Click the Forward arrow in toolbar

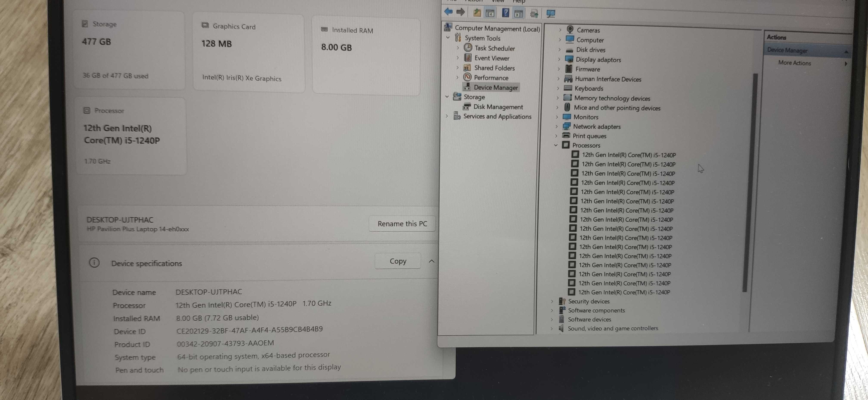(x=461, y=12)
